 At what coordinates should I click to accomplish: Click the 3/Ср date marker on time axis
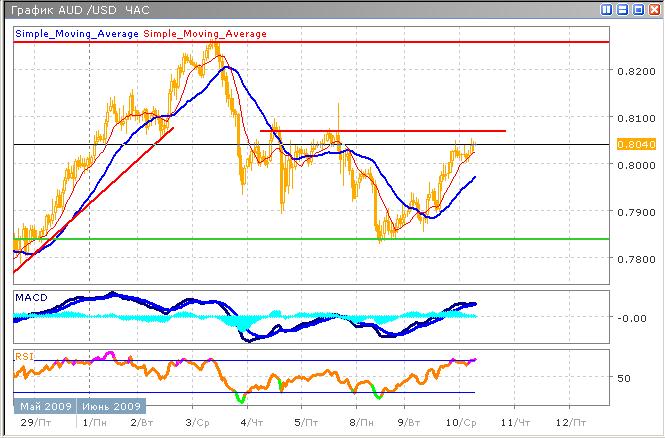197,422
